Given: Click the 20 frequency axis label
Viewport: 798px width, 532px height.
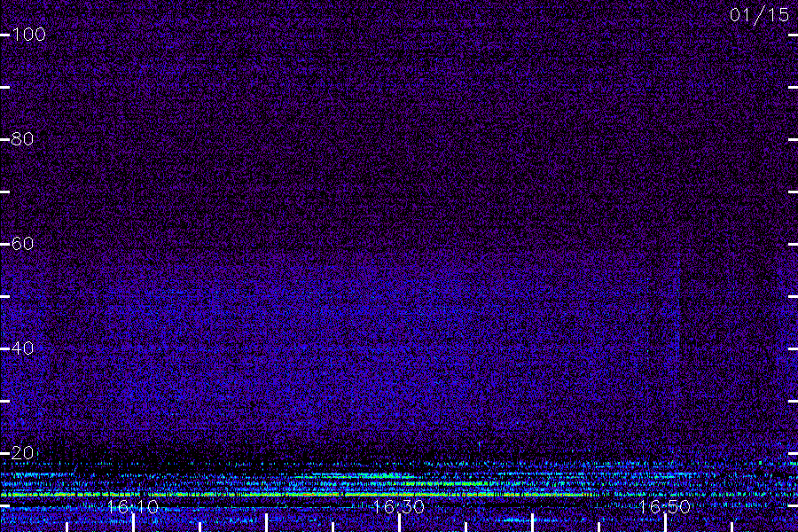Looking at the screenshot, I should (x=22, y=453).
